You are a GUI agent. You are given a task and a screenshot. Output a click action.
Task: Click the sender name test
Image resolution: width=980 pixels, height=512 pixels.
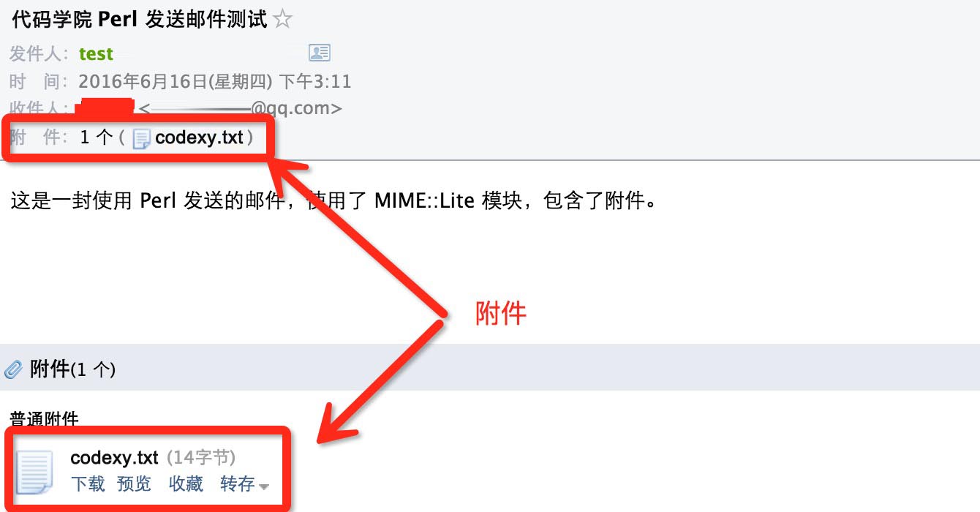pyautogui.click(x=96, y=53)
